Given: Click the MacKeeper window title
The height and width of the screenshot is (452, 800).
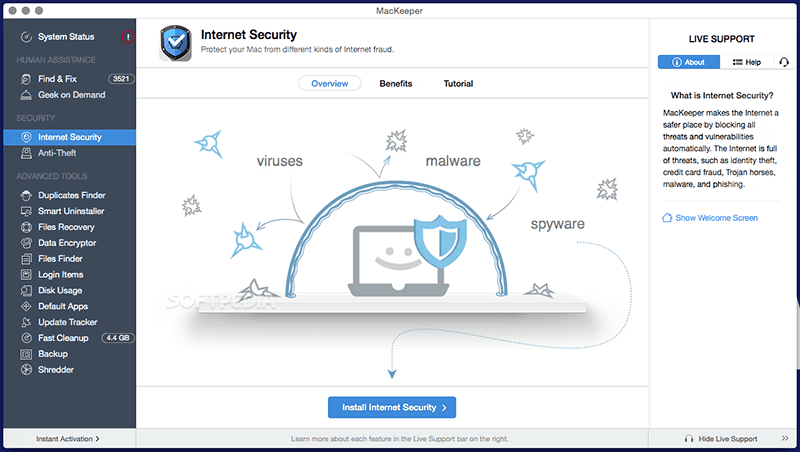Looking at the screenshot, I should click(399, 11).
